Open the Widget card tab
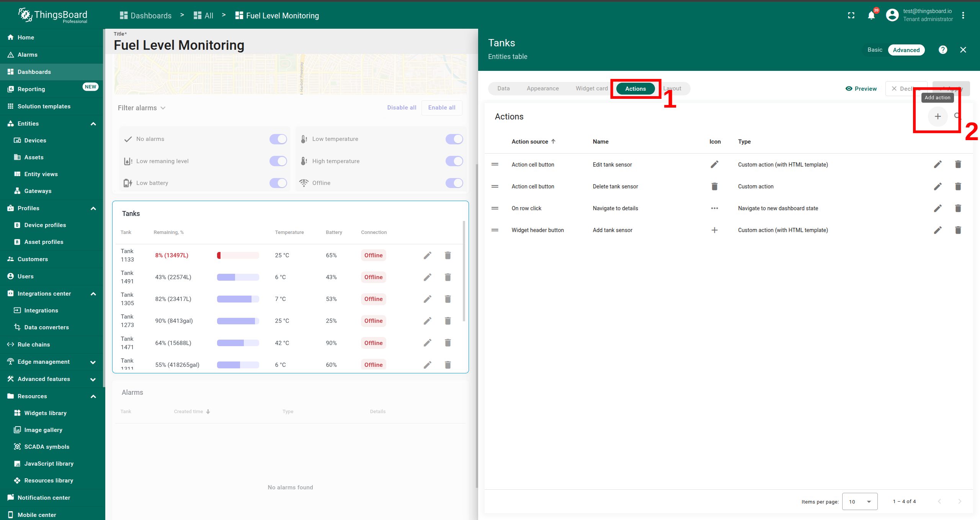The height and width of the screenshot is (520, 980). click(x=591, y=89)
